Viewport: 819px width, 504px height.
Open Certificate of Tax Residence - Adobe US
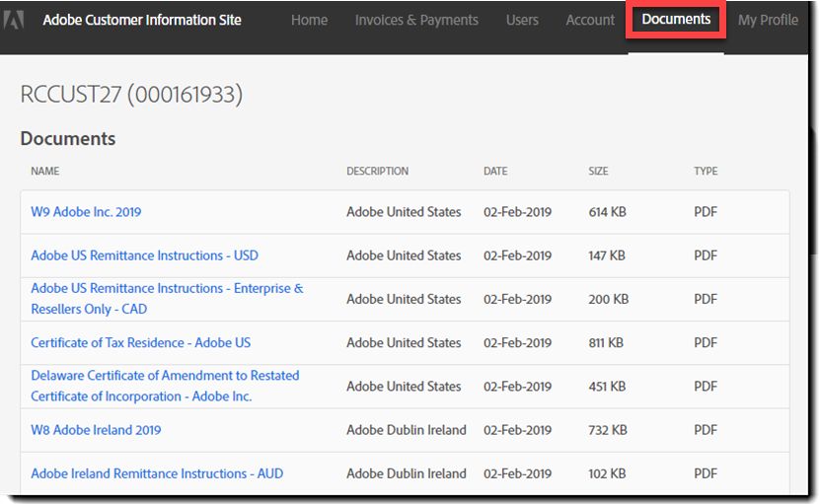(x=140, y=342)
